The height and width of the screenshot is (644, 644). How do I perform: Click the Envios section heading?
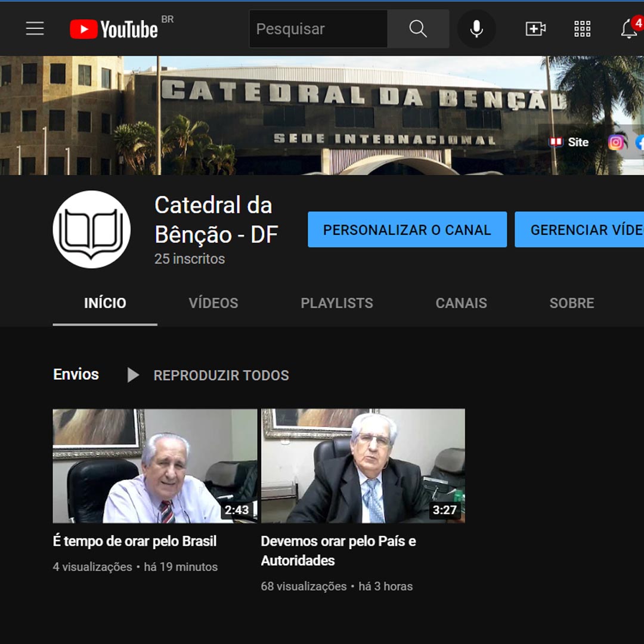coord(76,374)
